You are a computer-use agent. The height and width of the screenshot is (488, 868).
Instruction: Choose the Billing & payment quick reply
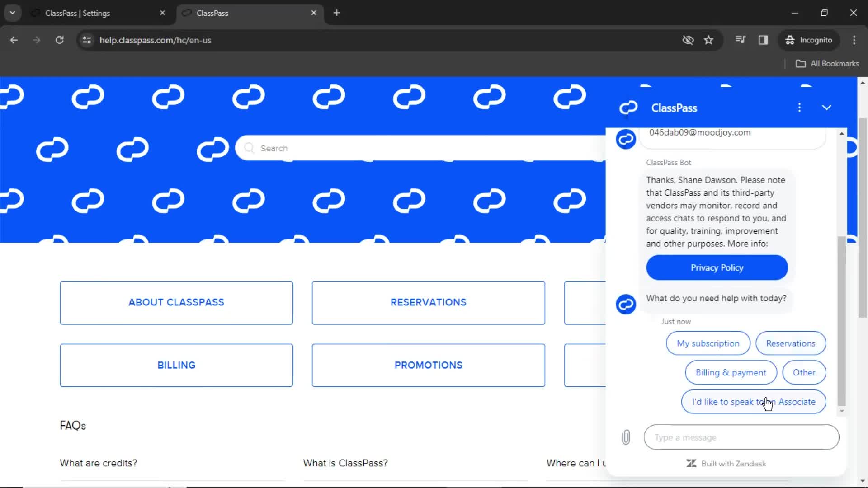click(731, 373)
